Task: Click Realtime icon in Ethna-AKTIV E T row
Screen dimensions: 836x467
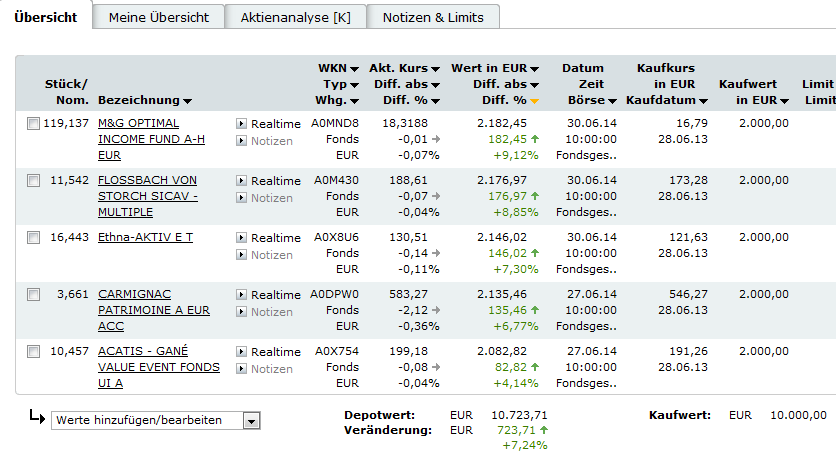Action: click(241, 238)
